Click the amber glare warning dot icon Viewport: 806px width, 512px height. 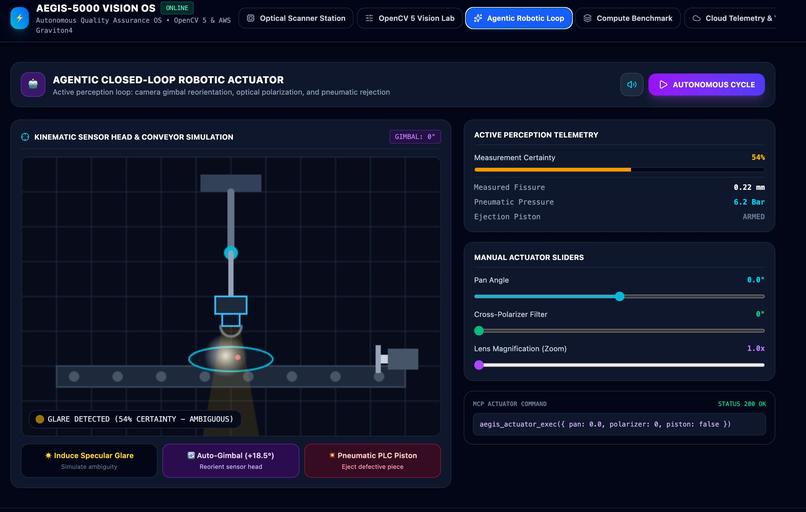pyautogui.click(x=40, y=419)
